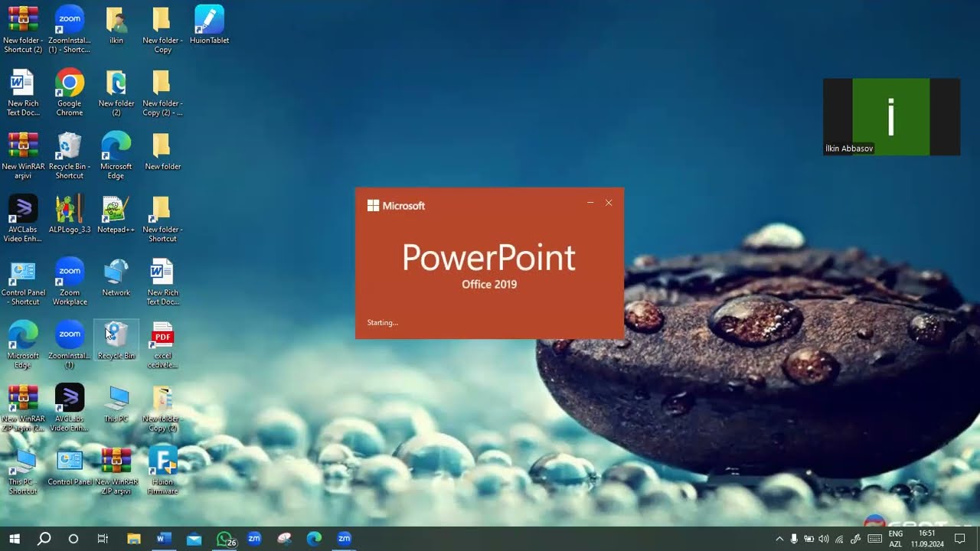Open File Explorer from the taskbar
The image size is (980, 551).
pyautogui.click(x=133, y=539)
